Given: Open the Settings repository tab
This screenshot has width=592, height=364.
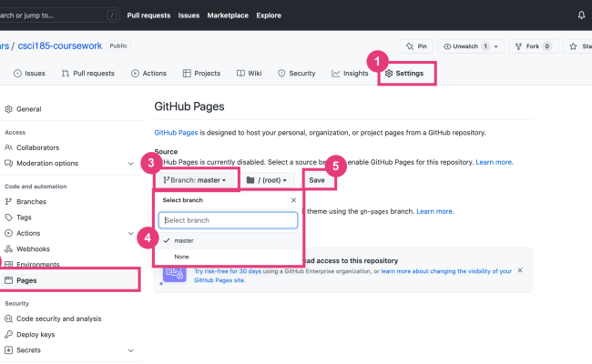Looking at the screenshot, I should coord(404,73).
